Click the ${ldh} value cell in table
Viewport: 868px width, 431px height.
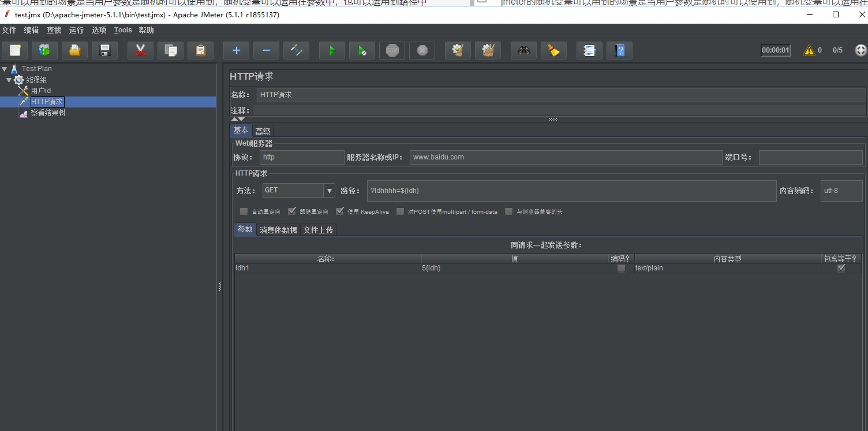point(515,268)
